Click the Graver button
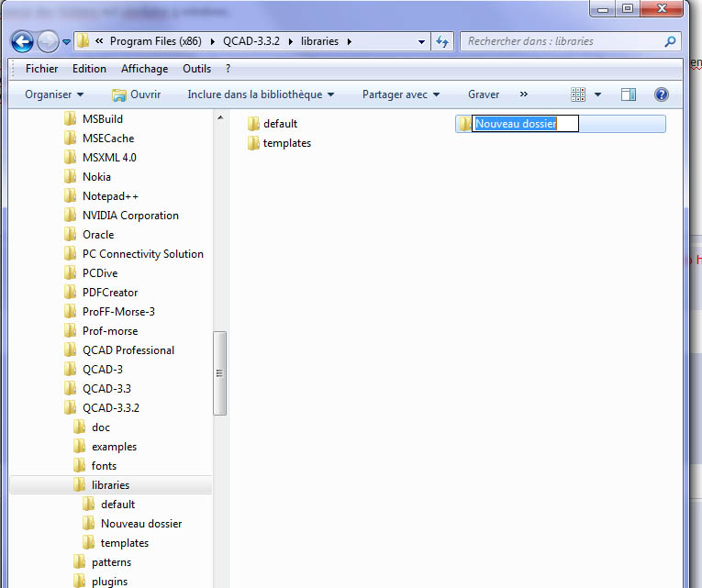 [484, 94]
